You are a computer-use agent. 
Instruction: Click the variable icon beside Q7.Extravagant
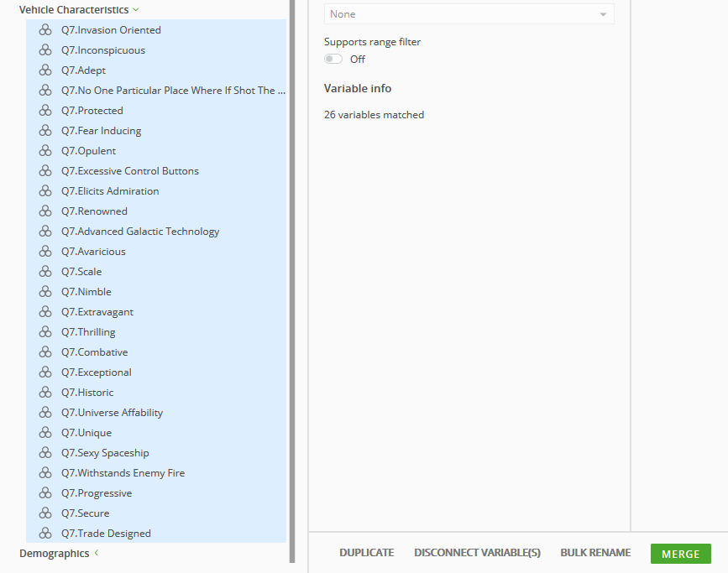pos(45,312)
